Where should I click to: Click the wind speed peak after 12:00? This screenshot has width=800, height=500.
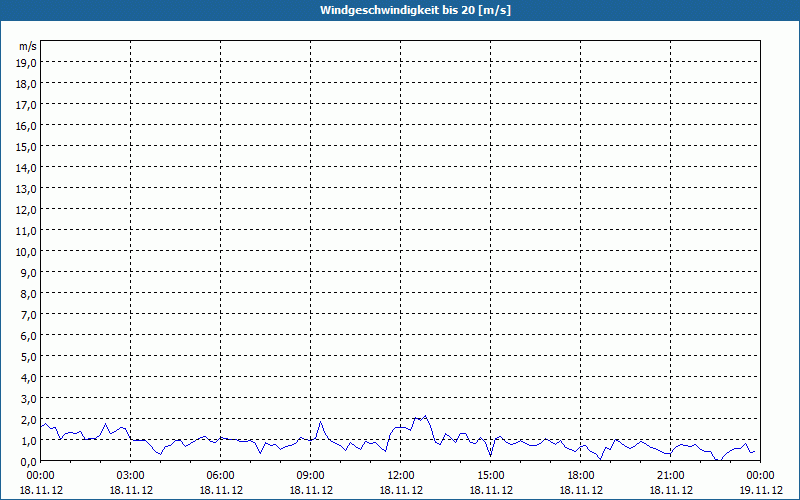tap(425, 416)
